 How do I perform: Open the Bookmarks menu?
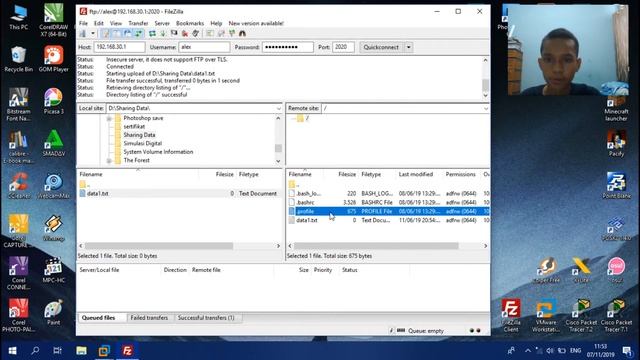(x=190, y=23)
